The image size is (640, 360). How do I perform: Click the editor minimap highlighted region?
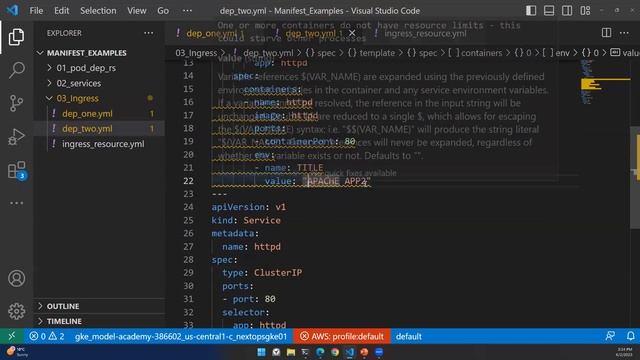coord(591,84)
